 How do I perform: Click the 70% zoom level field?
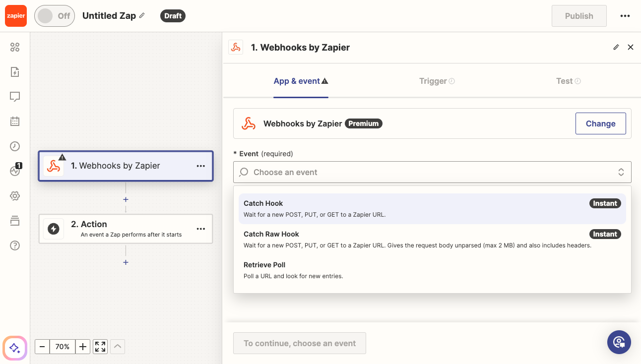click(63, 347)
